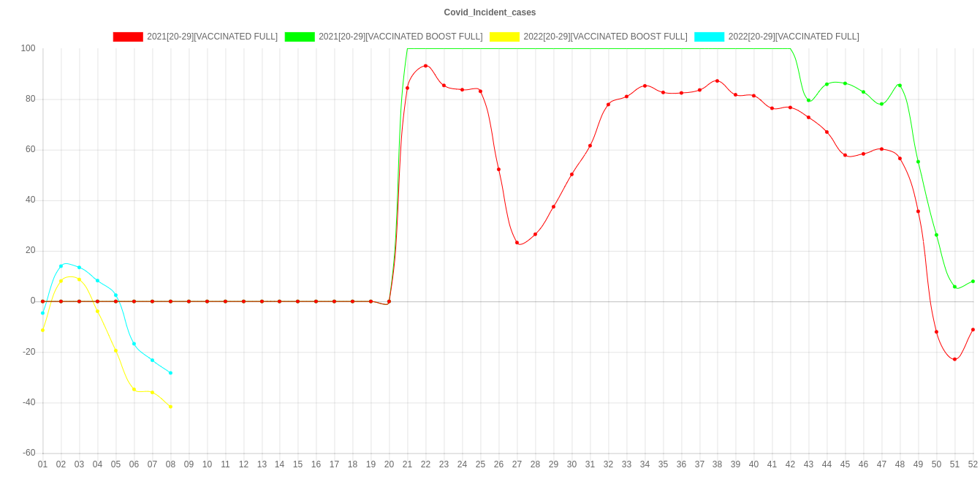Click the red peak data point at week 22
980x490 pixels.
click(426, 66)
